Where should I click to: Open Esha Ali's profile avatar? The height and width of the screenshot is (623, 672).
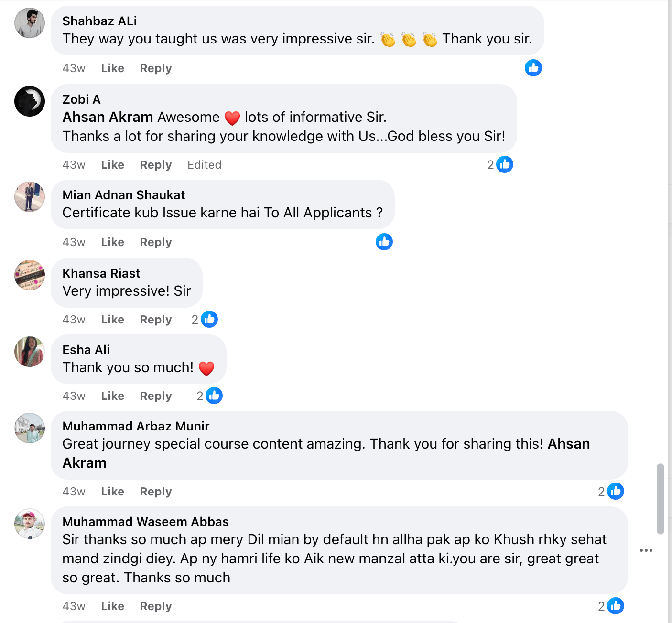(30, 352)
